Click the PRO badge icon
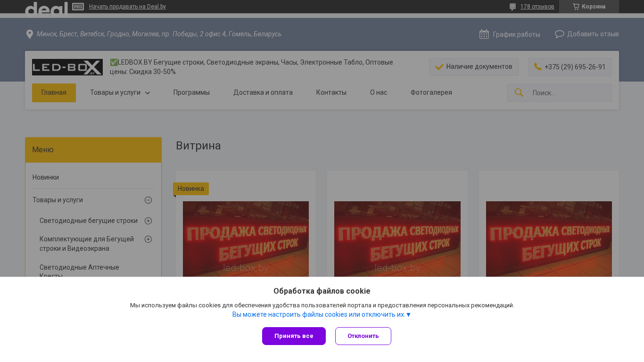 pos(78,7)
